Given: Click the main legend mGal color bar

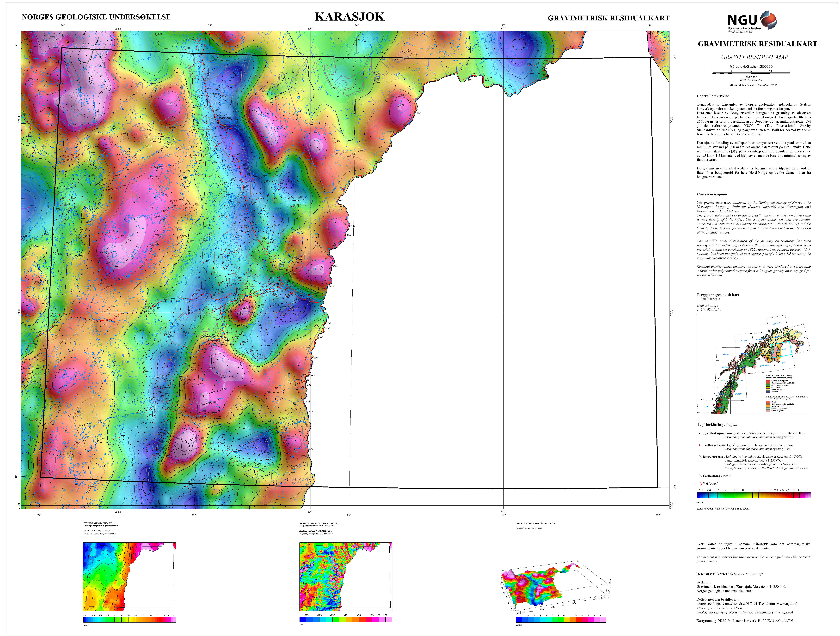Looking at the screenshot, I should 754,495.
